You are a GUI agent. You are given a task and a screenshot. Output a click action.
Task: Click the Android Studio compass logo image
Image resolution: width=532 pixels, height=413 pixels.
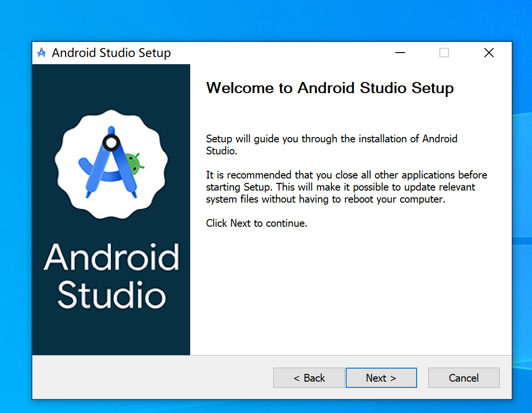(112, 164)
